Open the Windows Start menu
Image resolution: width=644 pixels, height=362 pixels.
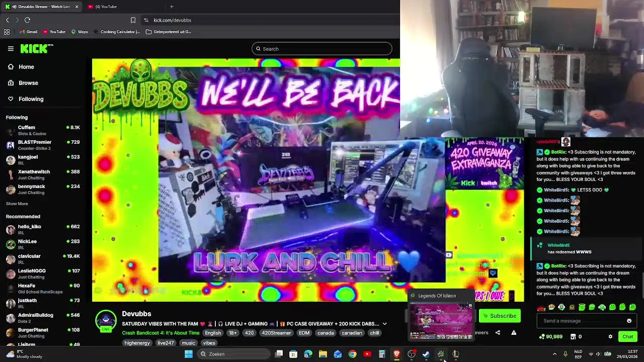point(189,354)
